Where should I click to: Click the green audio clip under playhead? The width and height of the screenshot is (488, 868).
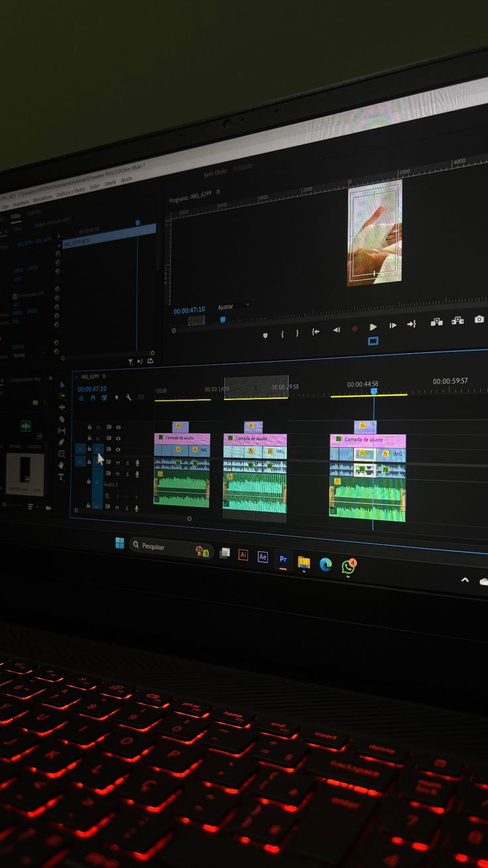click(367, 500)
